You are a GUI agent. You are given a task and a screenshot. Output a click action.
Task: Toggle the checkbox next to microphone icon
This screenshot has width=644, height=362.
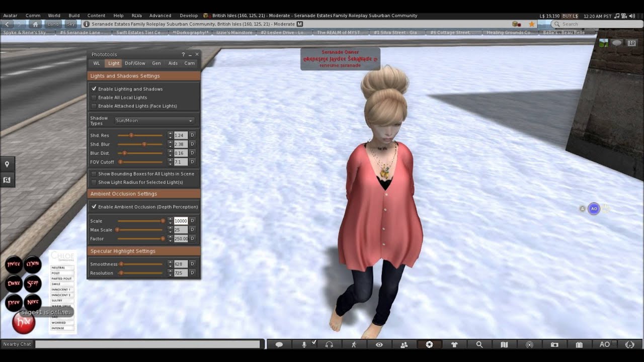pyautogui.click(x=314, y=342)
